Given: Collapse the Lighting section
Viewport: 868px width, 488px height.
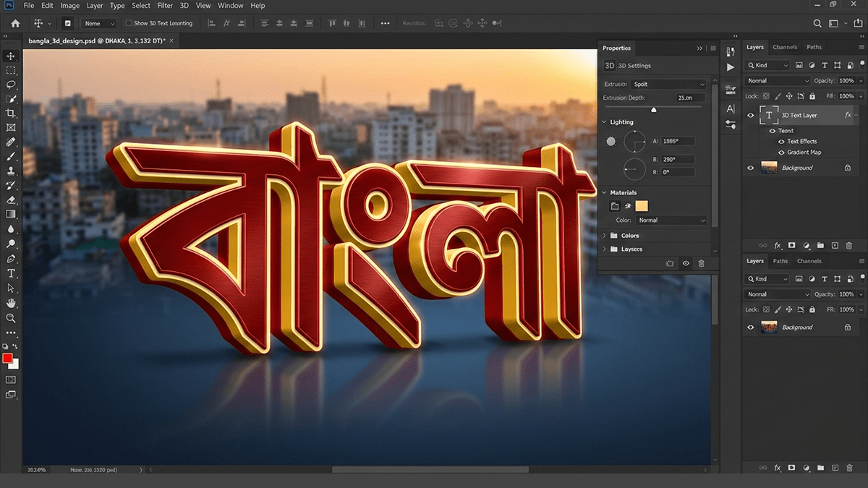Looking at the screenshot, I should [605, 122].
